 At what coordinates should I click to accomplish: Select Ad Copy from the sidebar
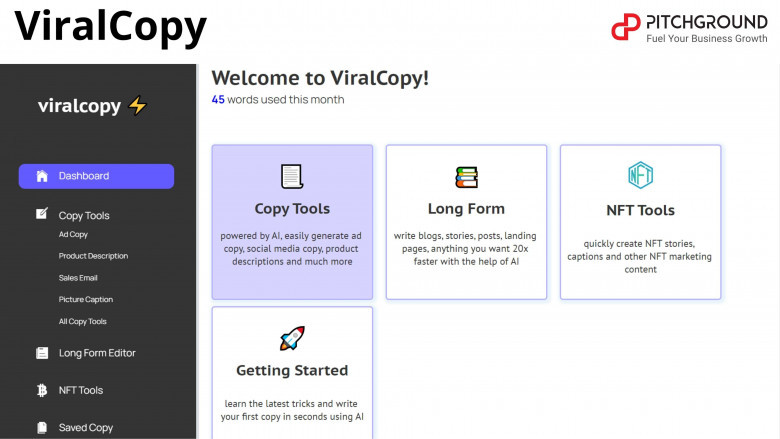point(73,235)
